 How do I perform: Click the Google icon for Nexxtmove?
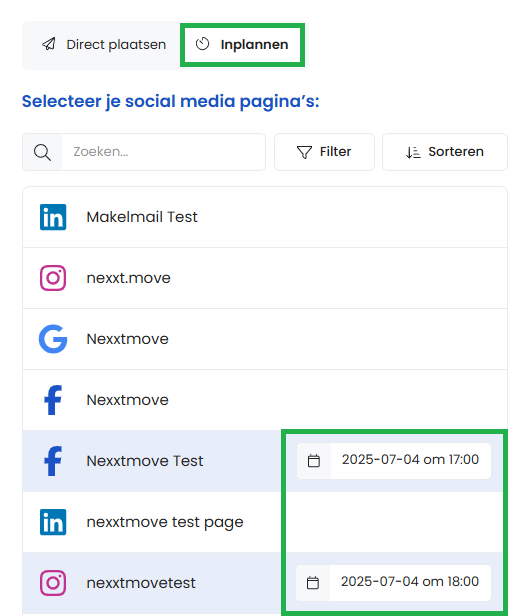[53, 339]
